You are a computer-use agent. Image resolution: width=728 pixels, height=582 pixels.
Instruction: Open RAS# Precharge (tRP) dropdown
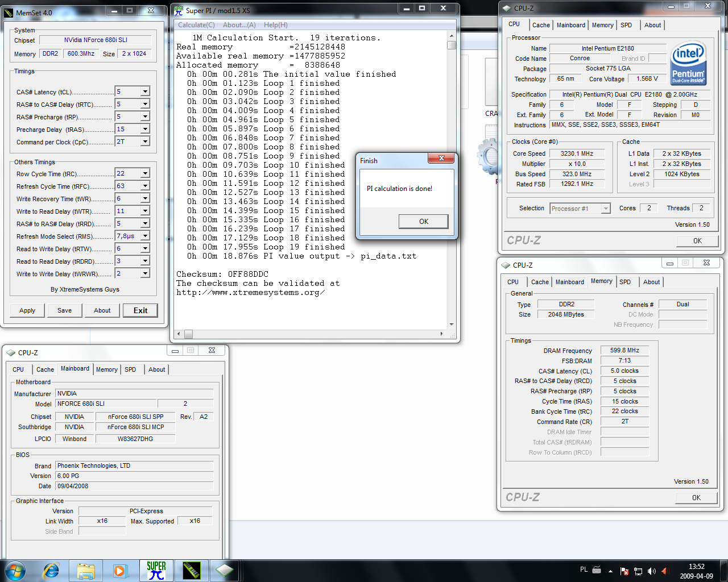[145, 117]
